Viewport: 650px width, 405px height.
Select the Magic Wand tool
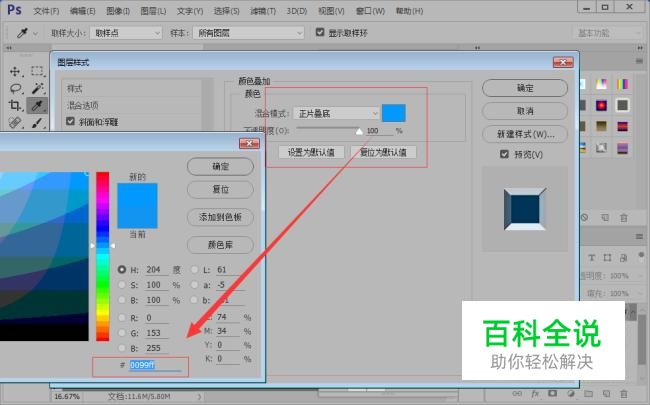point(37,88)
